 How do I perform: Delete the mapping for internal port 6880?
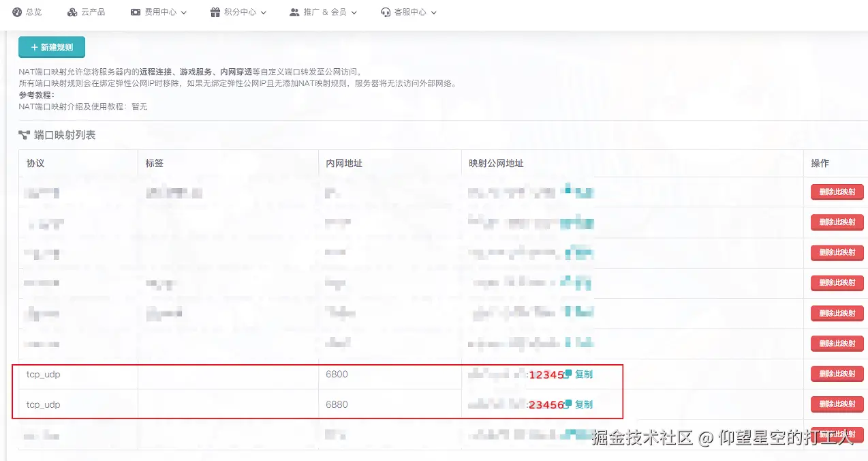pyautogui.click(x=837, y=404)
